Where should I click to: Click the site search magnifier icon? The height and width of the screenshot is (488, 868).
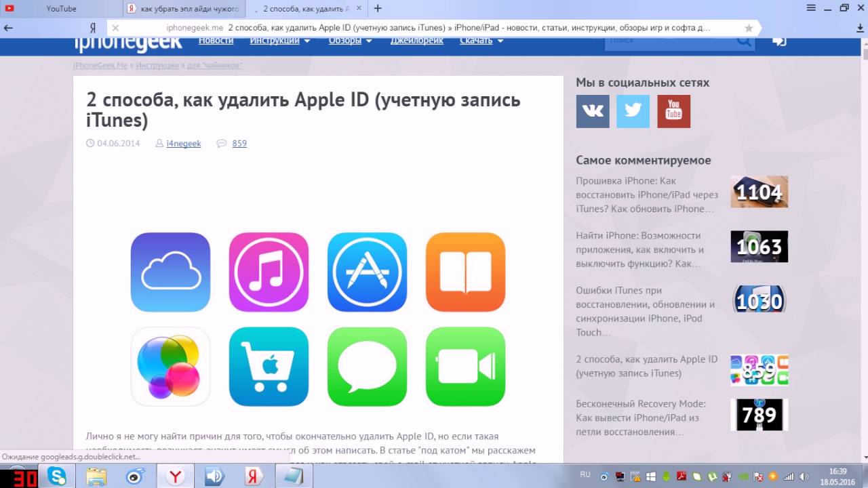point(744,41)
